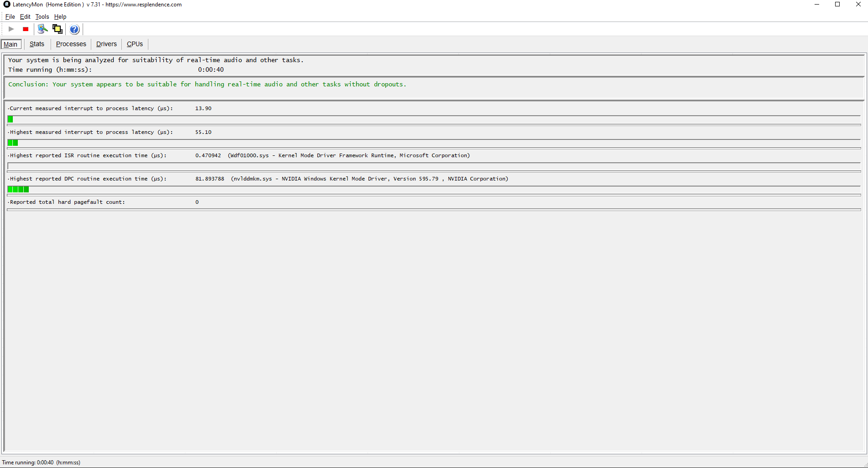The image size is (868, 468).
Task: Open the Edit menu
Action: [25, 17]
